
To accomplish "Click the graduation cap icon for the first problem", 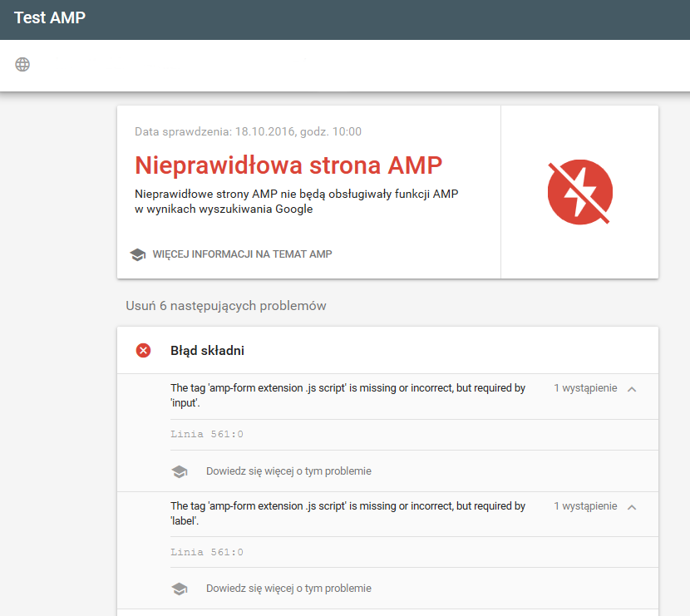I will pyautogui.click(x=180, y=471).
